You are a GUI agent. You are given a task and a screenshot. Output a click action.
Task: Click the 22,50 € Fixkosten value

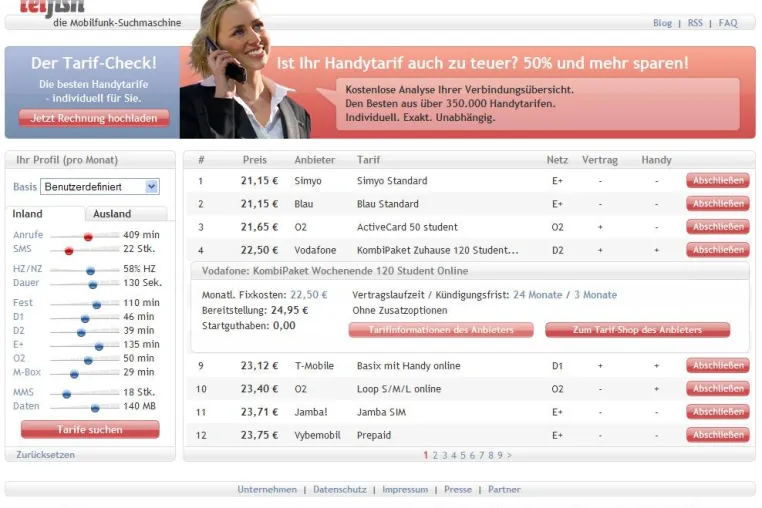pyautogui.click(x=309, y=295)
